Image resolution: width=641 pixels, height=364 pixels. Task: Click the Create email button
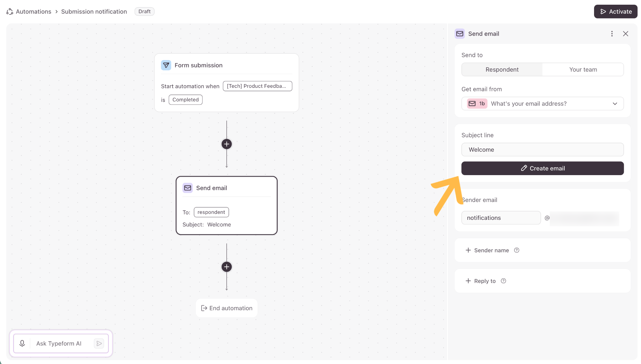pos(542,168)
